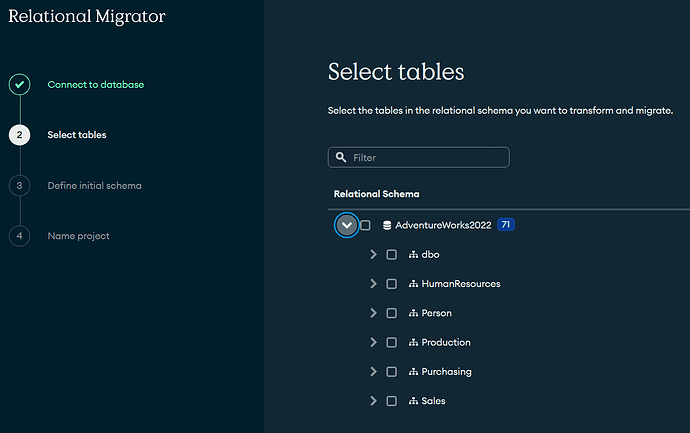
Task: Click the step 4 circle indicator
Action: [20, 236]
